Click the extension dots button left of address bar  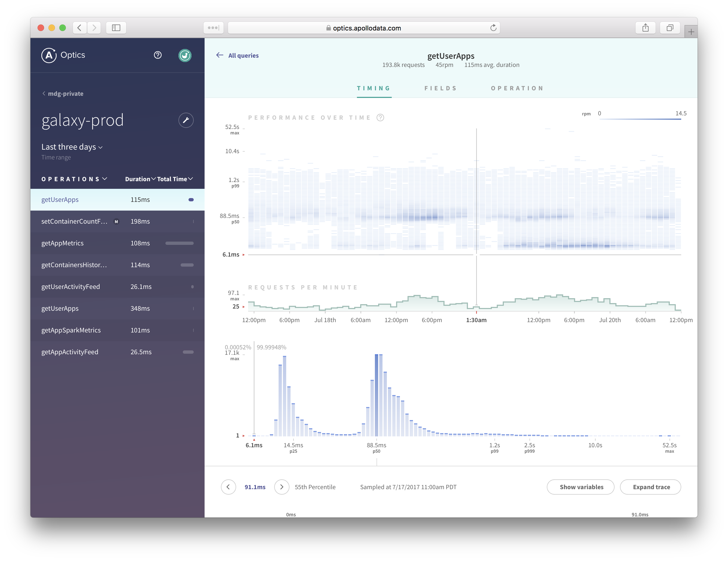tap(213, 28)
